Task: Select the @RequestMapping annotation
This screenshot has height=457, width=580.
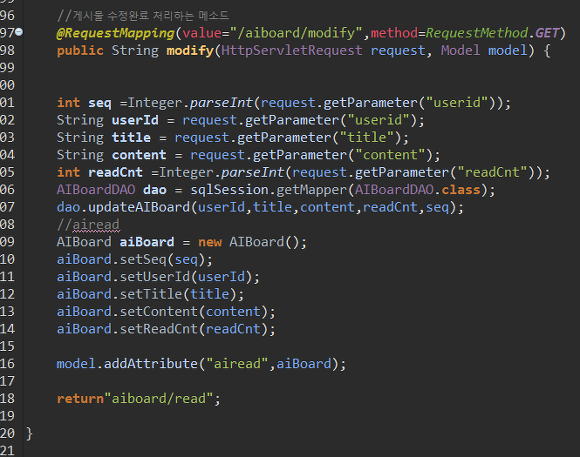Action: pyautogui.click(x=115, y=33)
